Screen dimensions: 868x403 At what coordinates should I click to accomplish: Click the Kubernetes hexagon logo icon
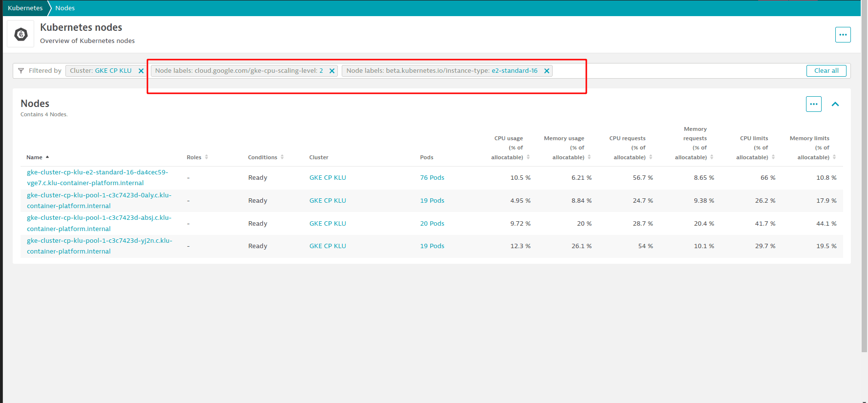(21, 34)
